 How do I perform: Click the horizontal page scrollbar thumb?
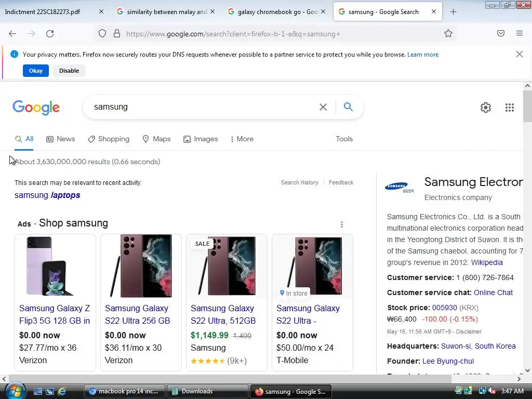(x=230, y=378)
